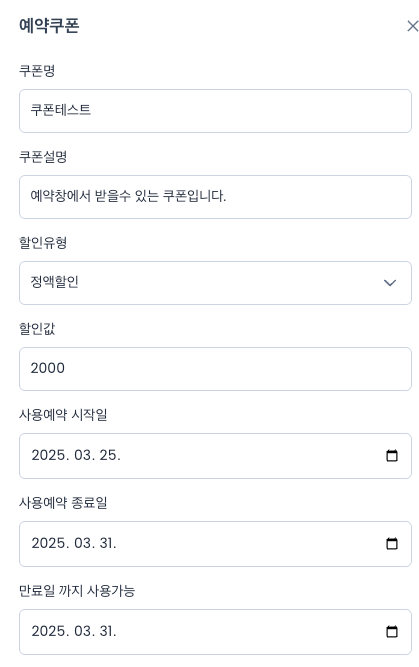Click the 할인값 label text
This screenshot has width=419, height=667.
[37, 328]
